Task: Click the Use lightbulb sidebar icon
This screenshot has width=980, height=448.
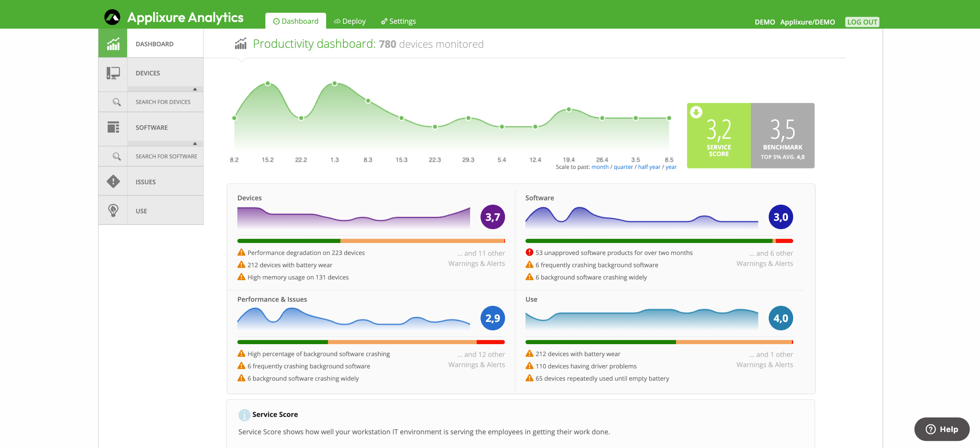Action: tap(113, 210)
